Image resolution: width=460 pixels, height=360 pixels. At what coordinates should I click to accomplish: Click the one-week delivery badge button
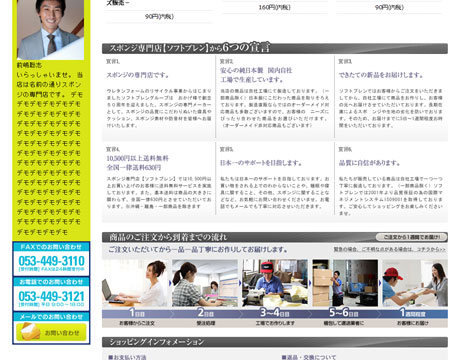(x=411, y=237)
